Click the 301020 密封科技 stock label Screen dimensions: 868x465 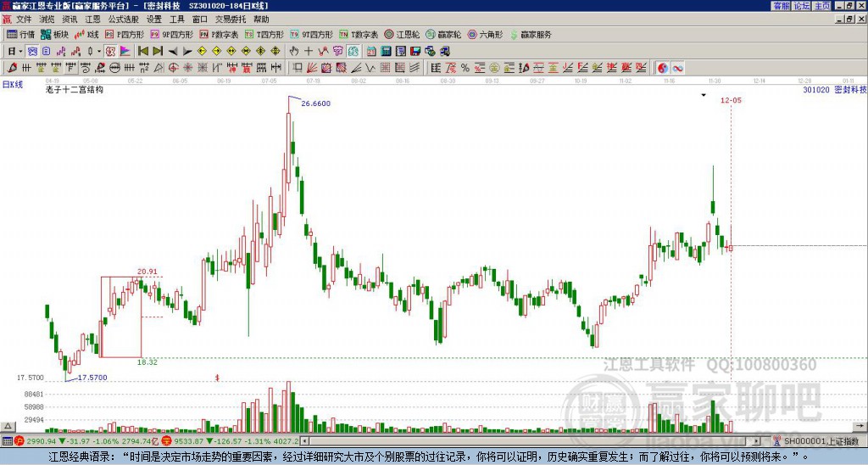[835, 89]
